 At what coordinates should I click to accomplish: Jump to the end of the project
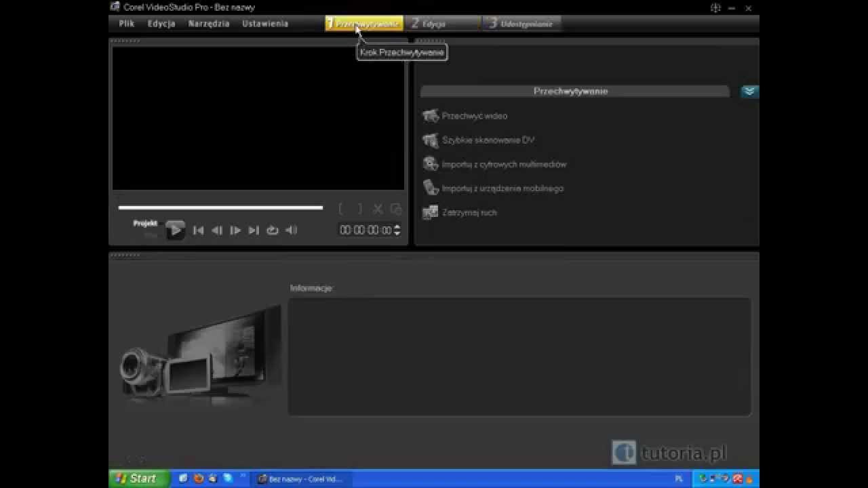point(254,230)
